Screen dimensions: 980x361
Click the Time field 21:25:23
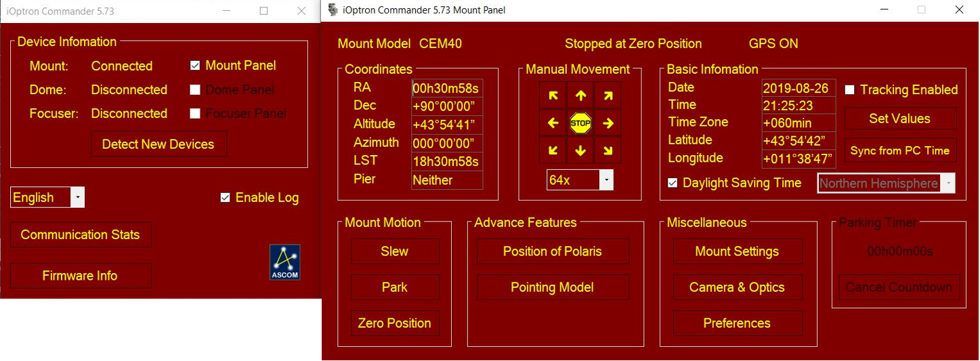[798, 106]
